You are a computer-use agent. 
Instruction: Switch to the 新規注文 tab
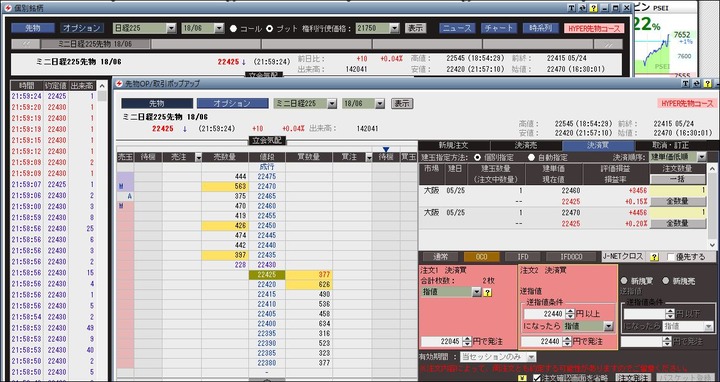(454, 146)
